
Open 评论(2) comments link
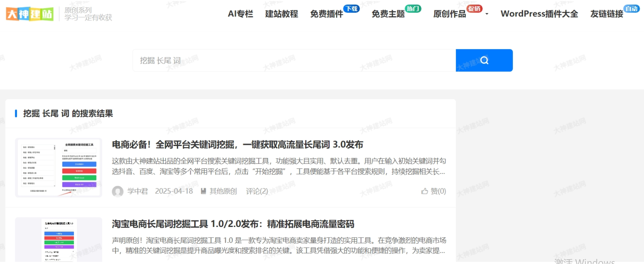257,191
